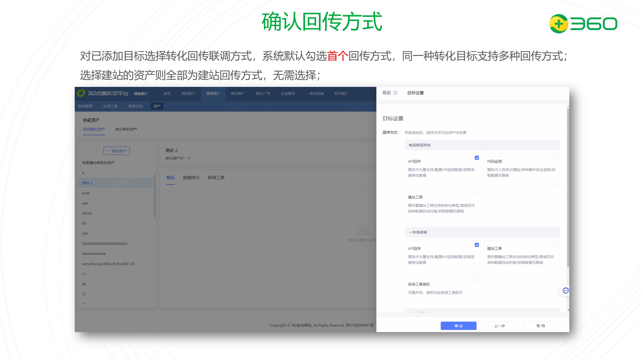Click the 添加资产 button
Image resolution: width=644 pixels, height=362 pixels.
[x=117, y=151]
